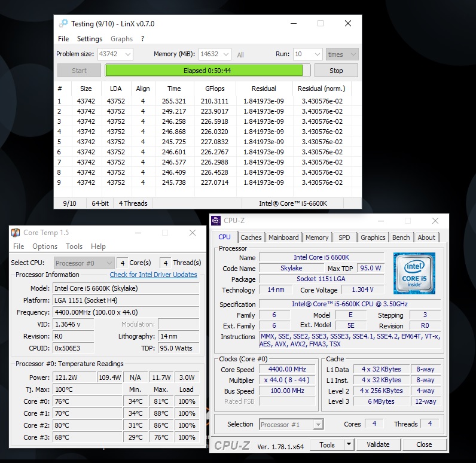Click the Validate button
This screenshot has height=463, width=476.
point(378,445)
